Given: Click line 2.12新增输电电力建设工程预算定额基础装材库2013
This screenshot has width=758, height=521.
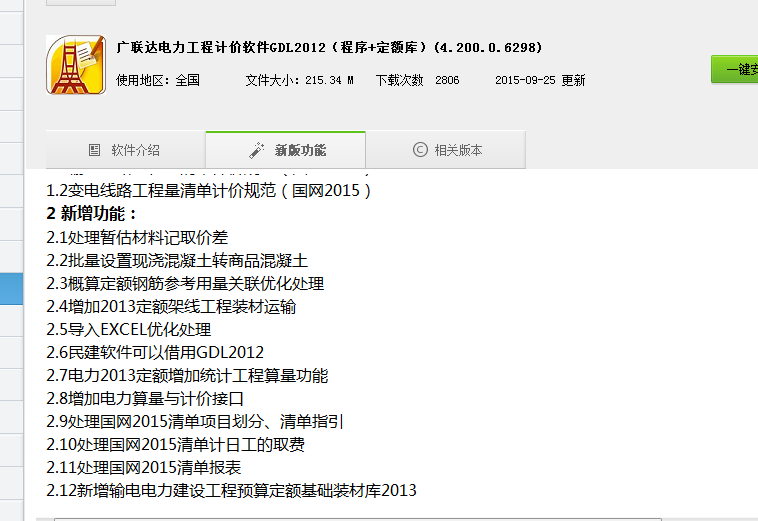Looking at the screenshot, I should [232, 491].
